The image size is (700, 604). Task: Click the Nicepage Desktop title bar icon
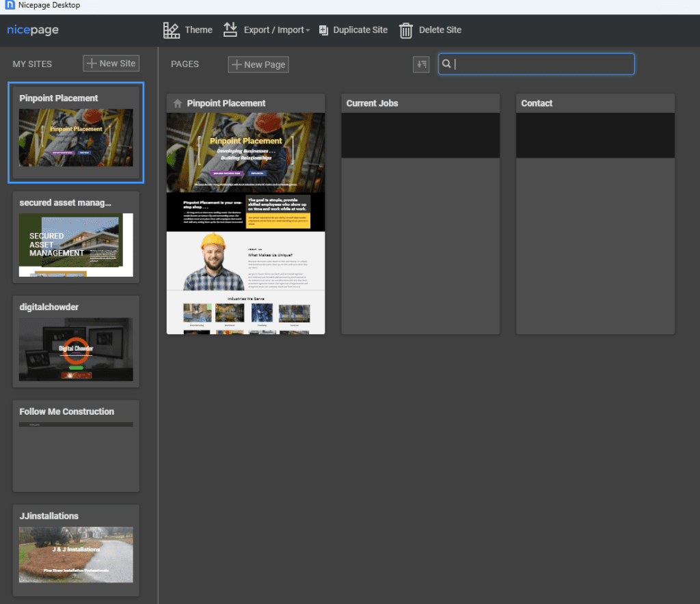[x=10, y=5]
